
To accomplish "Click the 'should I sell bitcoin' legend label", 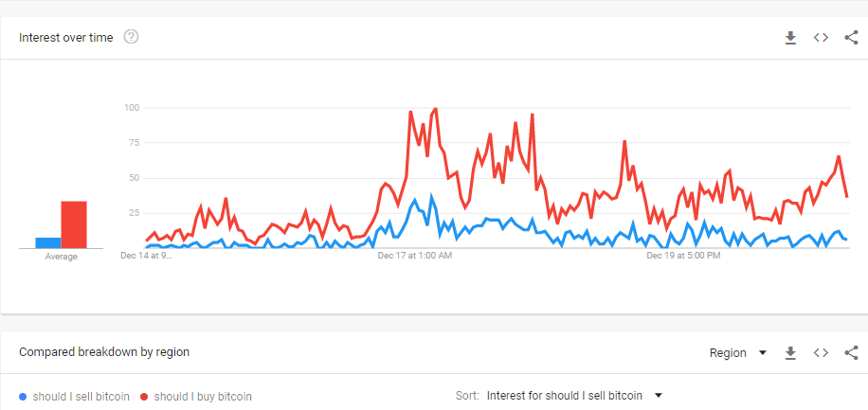I will [x=81, y=397].
